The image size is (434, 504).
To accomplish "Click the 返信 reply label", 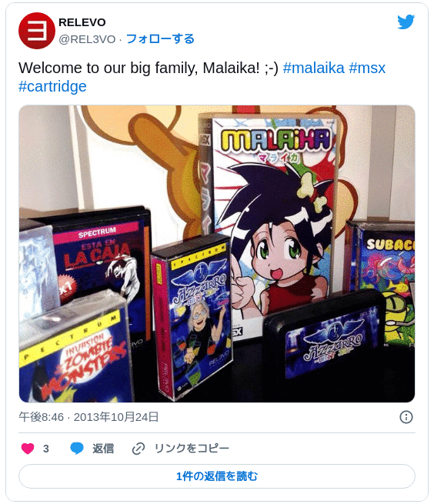I will pyautogui.click(x=103, y=449).
